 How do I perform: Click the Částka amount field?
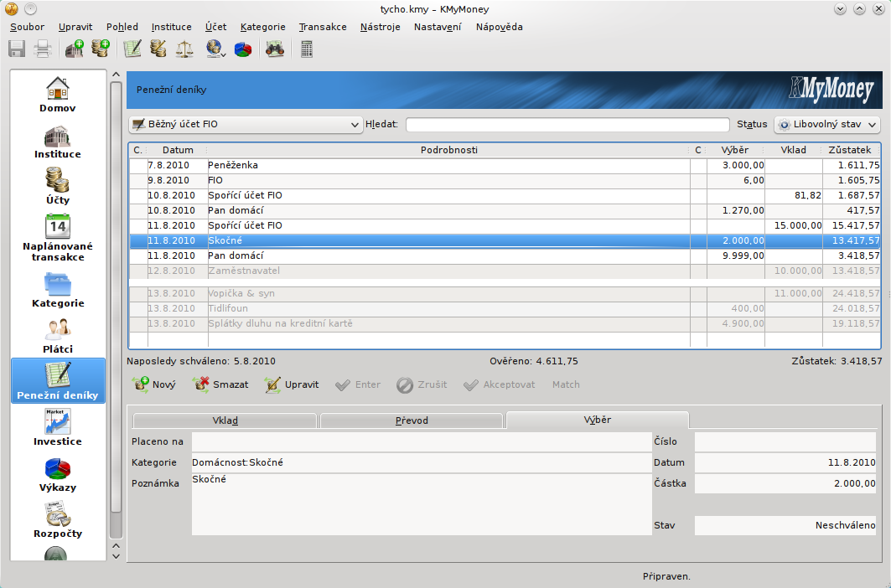[785, 483]
